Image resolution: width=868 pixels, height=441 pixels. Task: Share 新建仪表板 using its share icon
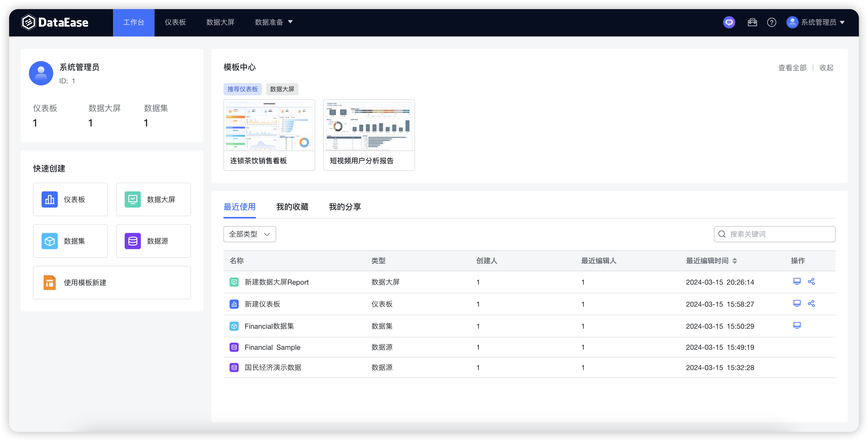coord(812,303)
